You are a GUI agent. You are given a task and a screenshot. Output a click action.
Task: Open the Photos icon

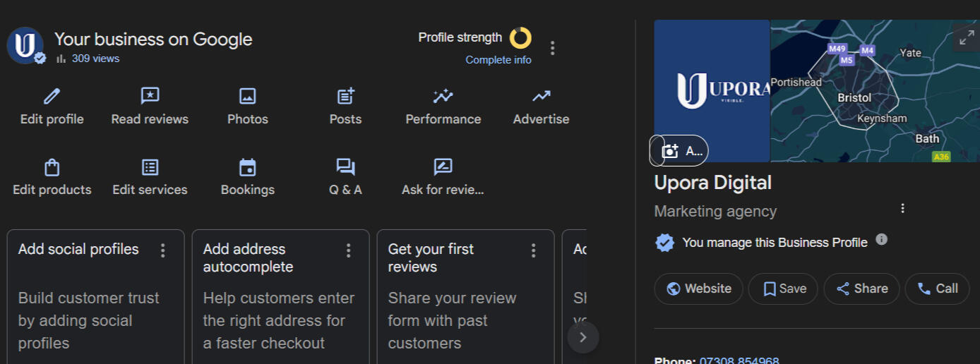pos(248,96)
